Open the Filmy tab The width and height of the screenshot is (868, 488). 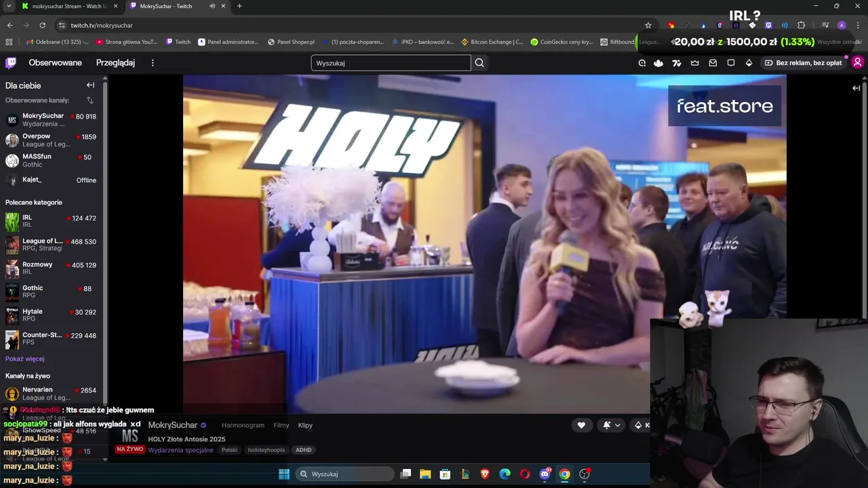point(281,425)
